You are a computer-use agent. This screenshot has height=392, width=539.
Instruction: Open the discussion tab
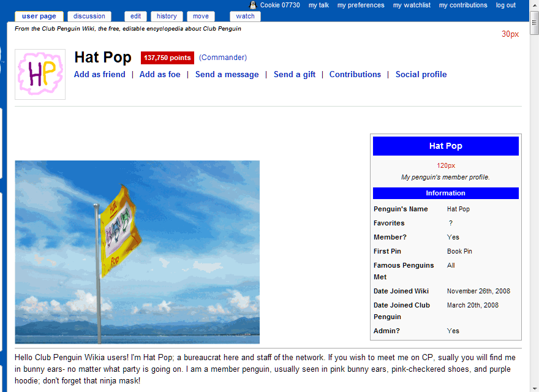pos(89,16)
